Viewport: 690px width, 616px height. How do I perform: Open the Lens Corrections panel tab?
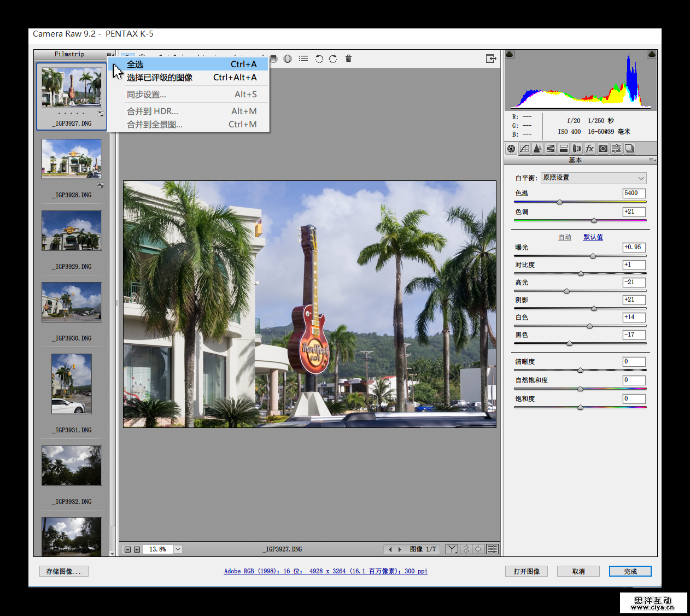point(577,149)
